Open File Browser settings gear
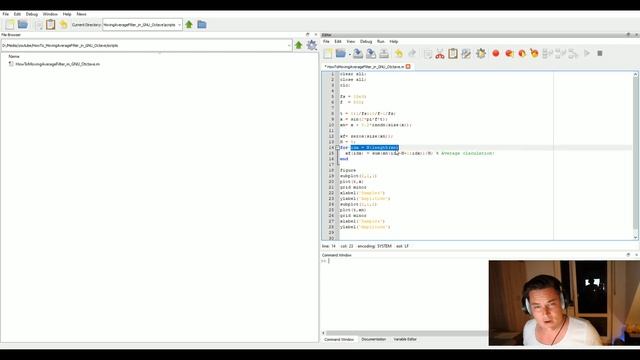Screen dimensions: 640x360 pos(311,45)
